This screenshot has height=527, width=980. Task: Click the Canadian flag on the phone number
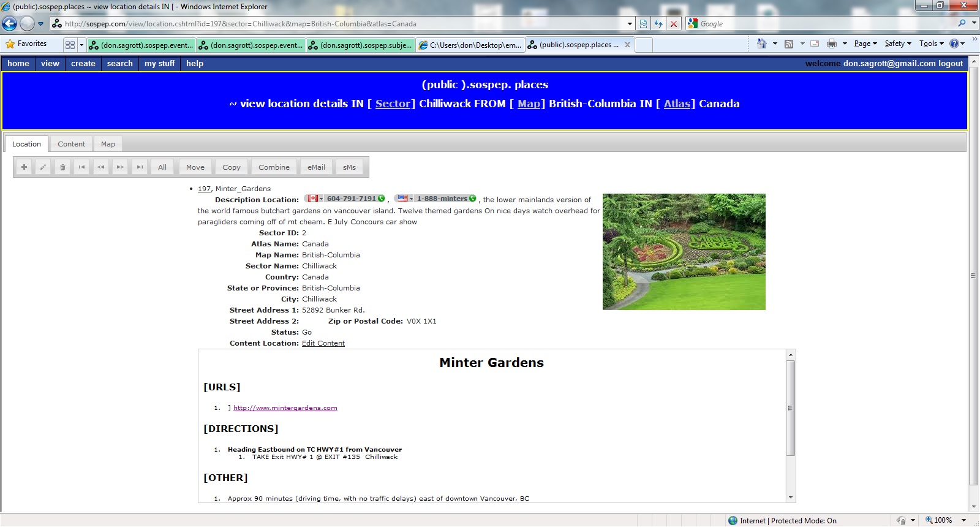[312, 199]
